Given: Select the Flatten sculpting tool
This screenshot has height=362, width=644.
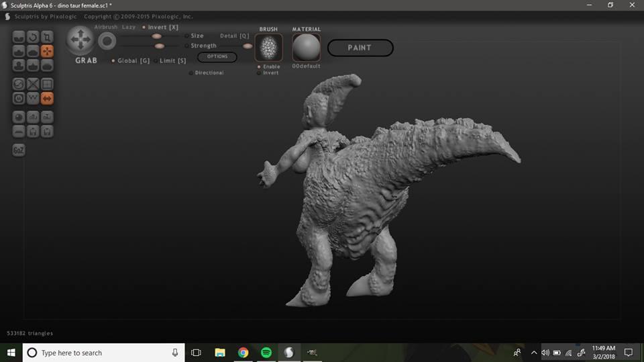Looking at the screenshot, I should pyautogui.click(x=33, y=52).
